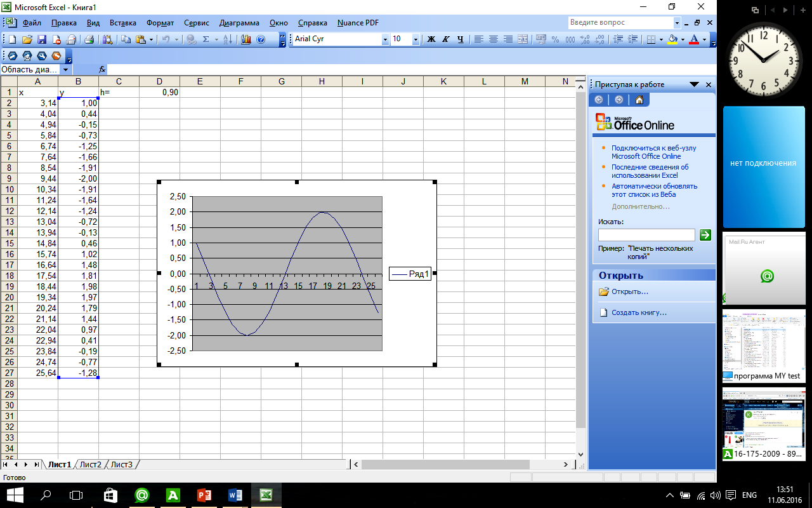Open the Правка menu
Image resolution: width=812 pixels, height=508 pixels.
64,23
